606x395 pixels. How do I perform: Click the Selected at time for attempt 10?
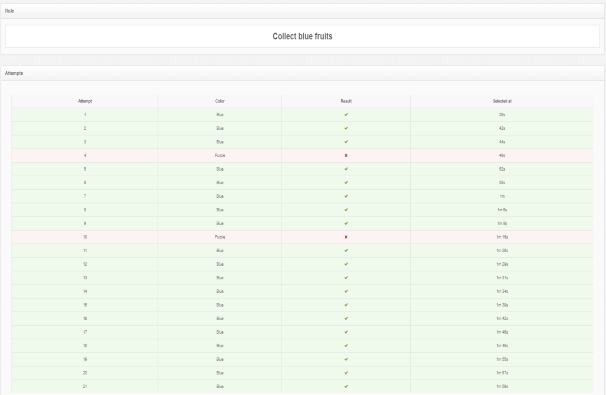[x=502, y=237]
